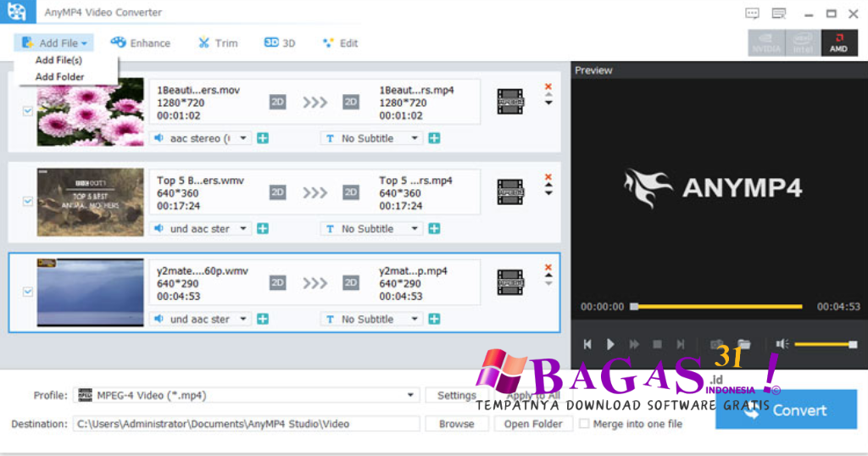Open the Add File dropdown button
Image resolution: width=868 pixels, height=456 pixels.
coord(53,42)
